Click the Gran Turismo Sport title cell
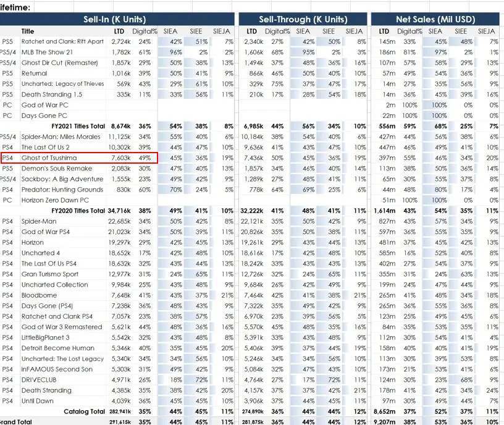 point(50,274)
